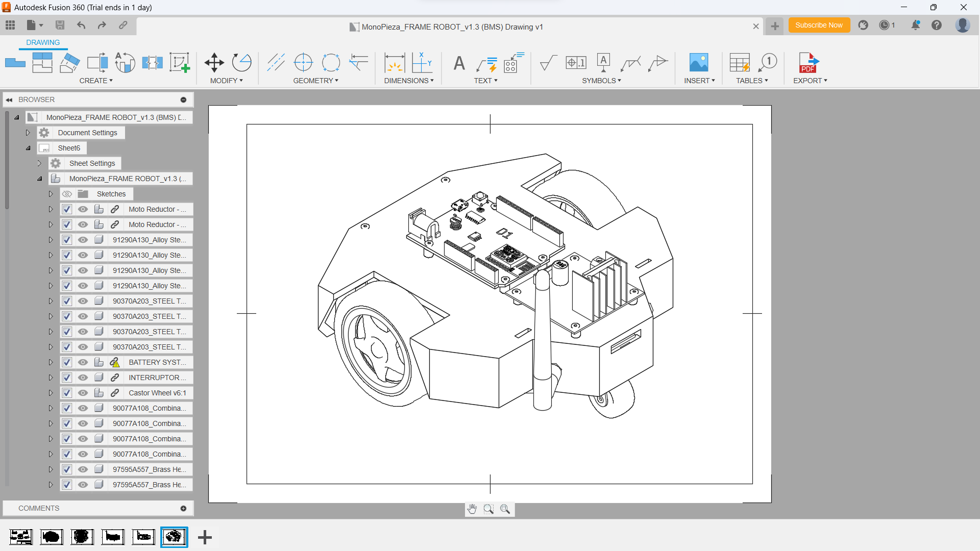The image size is (980, 551).
Task: Toggle checkbox for 90370A203_STEEL T... layer
Action: 67,300
